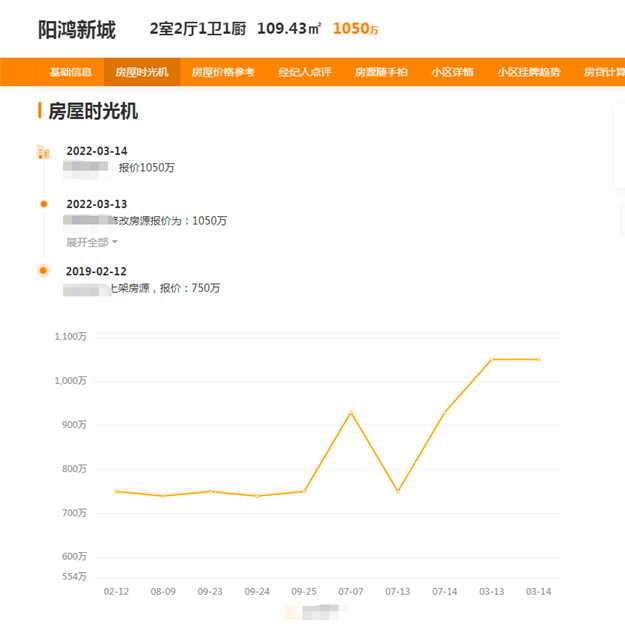Click the 09-24 chart data point
625x638 pixels.
point(257,496)
